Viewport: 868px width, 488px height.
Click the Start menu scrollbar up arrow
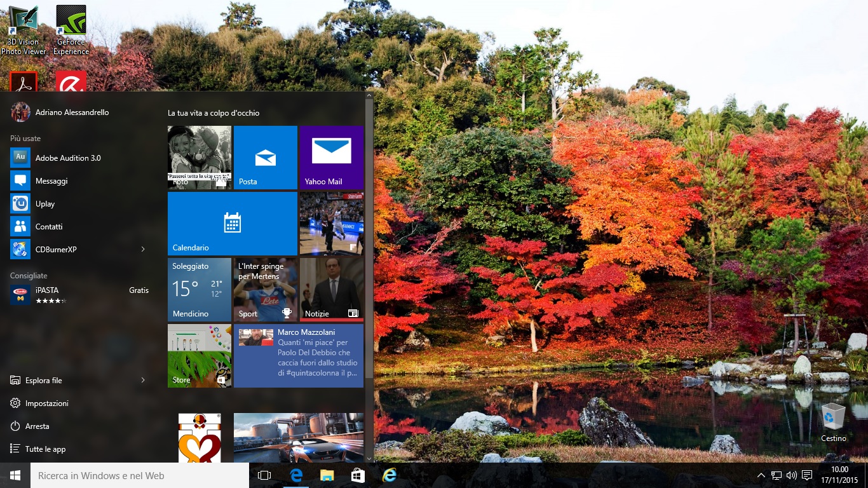369,97
